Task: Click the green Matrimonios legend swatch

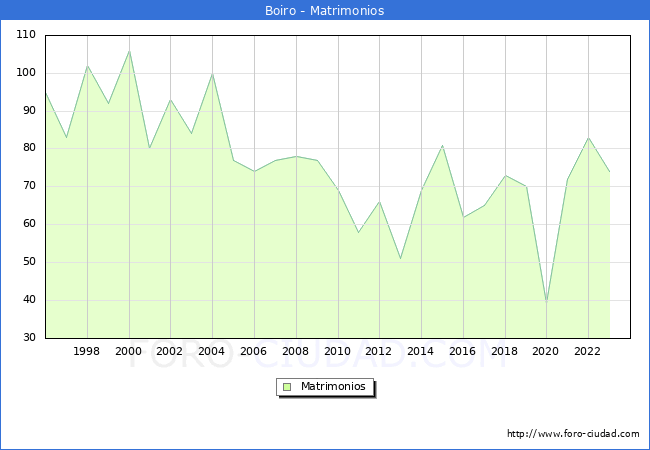Action: [x=286, y=387]
